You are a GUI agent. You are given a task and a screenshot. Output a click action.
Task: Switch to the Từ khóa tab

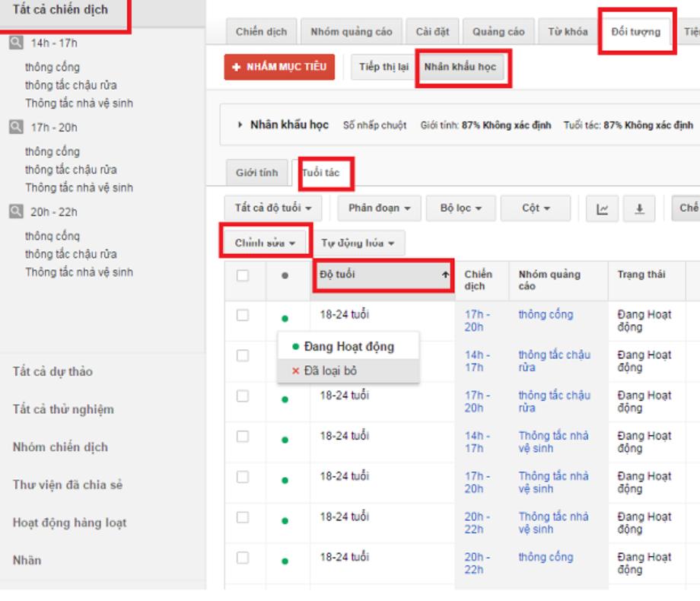pyautogui.click(x=568, y=32)
